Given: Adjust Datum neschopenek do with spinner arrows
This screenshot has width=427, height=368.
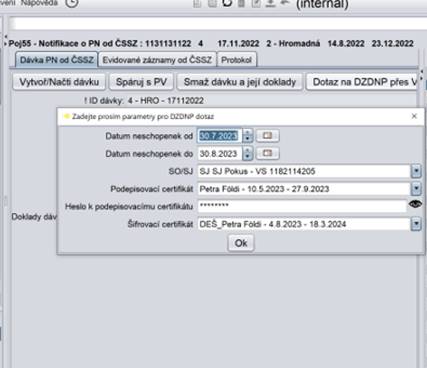Looking at the screenshot, I should point(248,153).
